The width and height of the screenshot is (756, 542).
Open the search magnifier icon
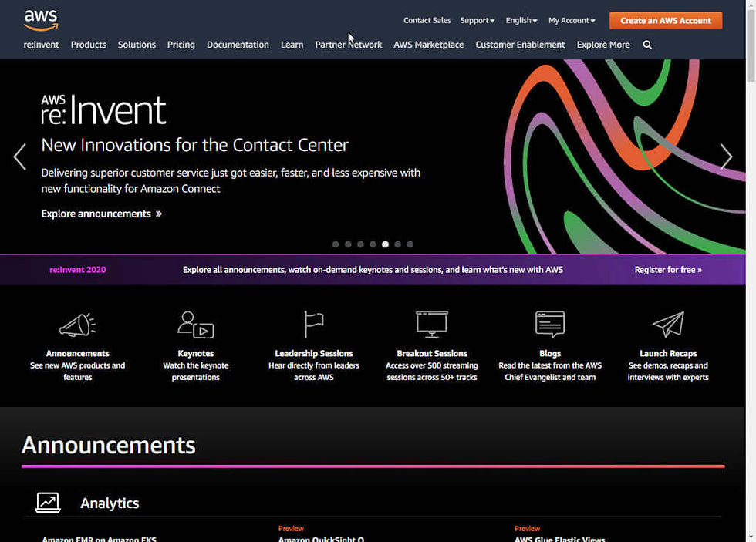[647, 45]
